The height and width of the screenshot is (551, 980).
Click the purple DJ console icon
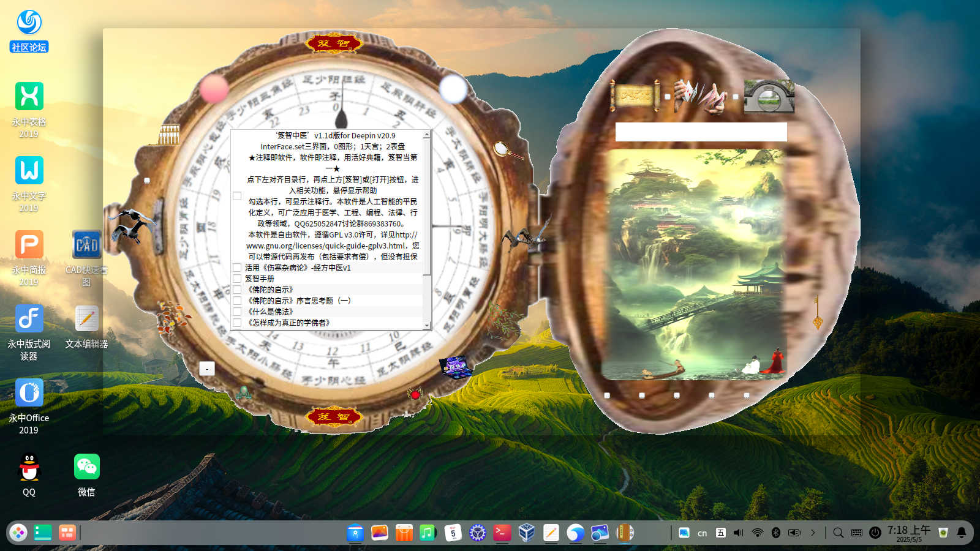coord(455,367)
